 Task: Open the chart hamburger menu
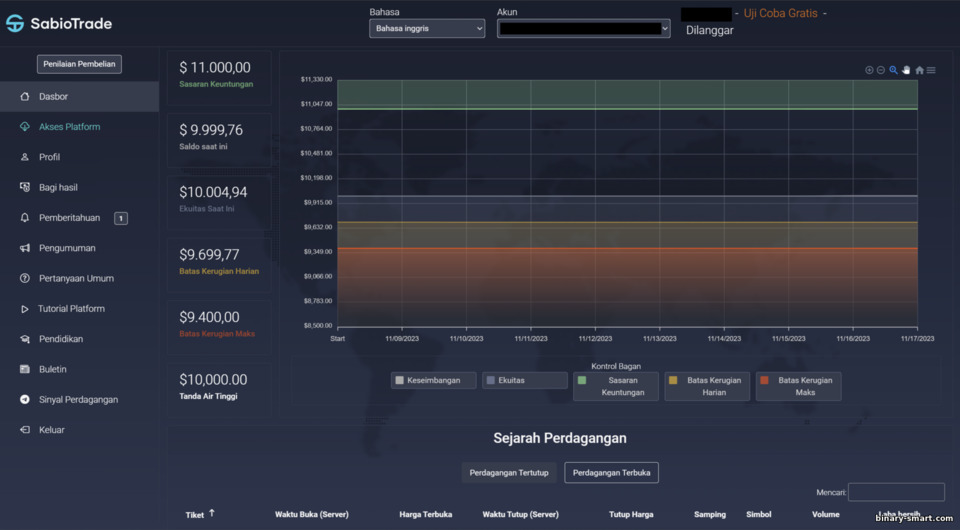931,70
